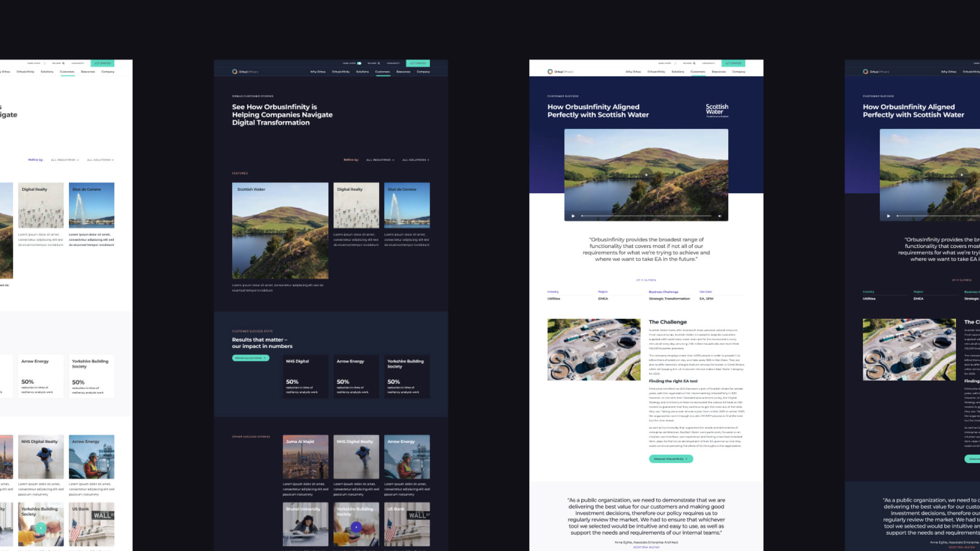
Task: Open US Bank card on leftmost light page
Action: (92, 524)
